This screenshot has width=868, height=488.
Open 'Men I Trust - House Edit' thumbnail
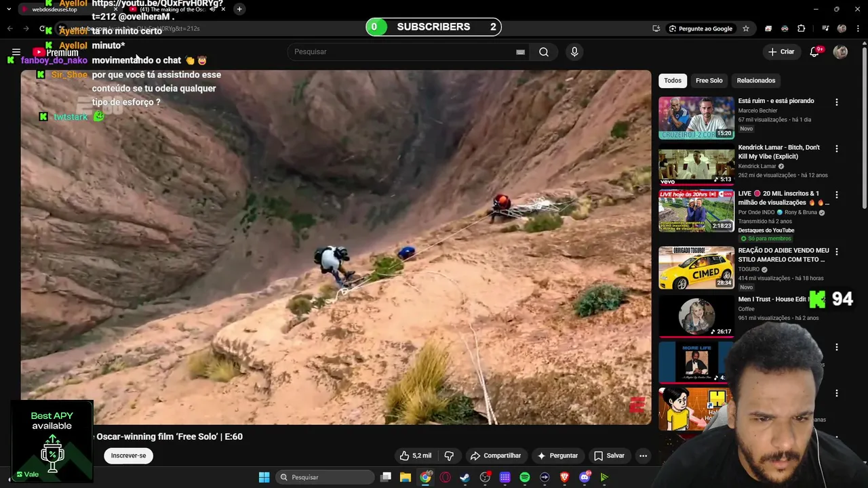tap(696, 317)
